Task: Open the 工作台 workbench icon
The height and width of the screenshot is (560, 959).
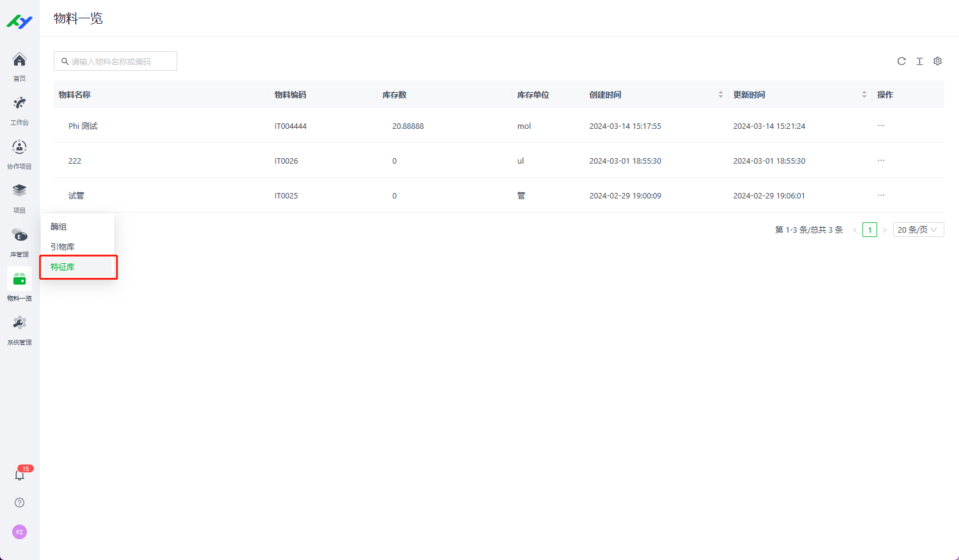Action: pyautogui.click(x=20, y=104)
